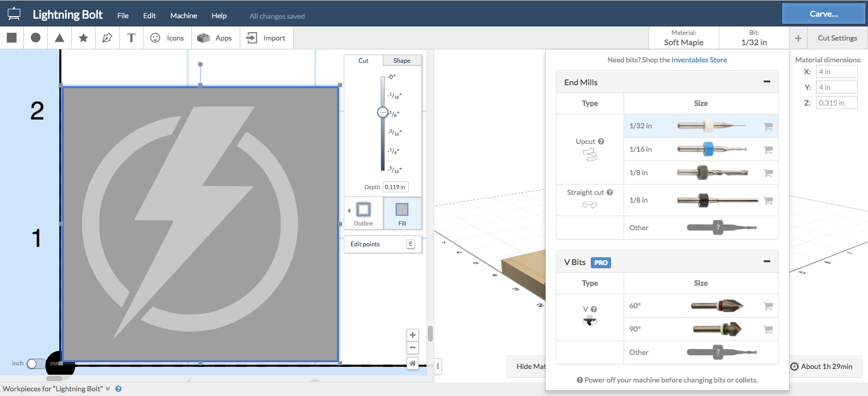This screenshot has height=396, width=868.
Task: Zoom in on the canvas
Action: coord(412,335)
